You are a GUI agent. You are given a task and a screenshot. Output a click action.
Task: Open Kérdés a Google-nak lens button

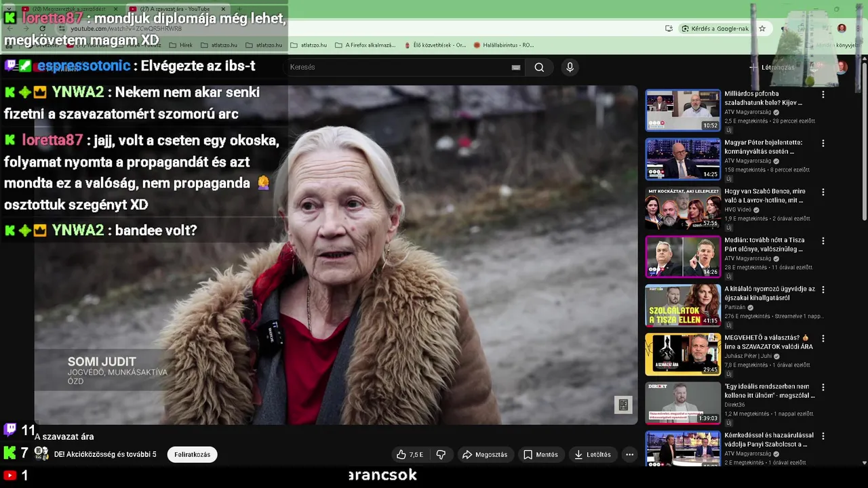click(x=715, y=28)
